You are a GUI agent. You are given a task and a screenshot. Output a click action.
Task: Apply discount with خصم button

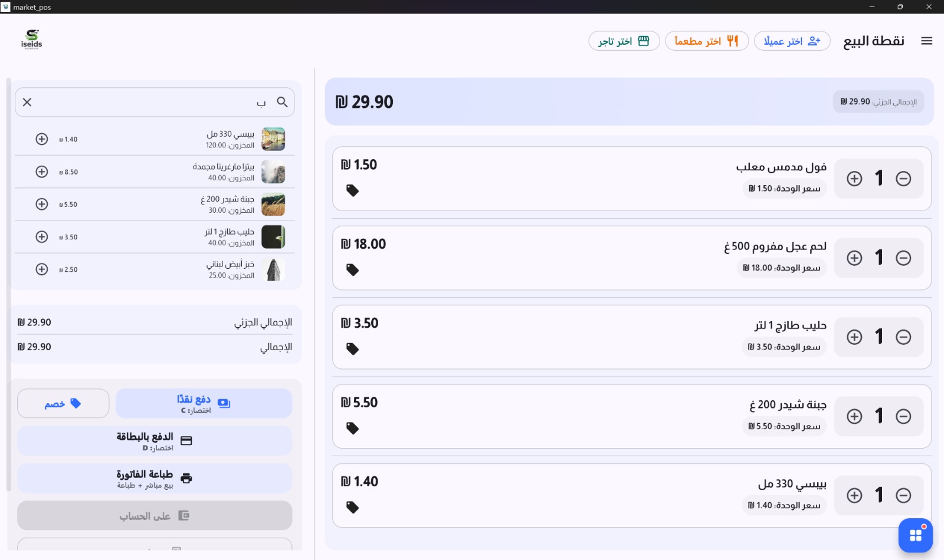(63, 403)
